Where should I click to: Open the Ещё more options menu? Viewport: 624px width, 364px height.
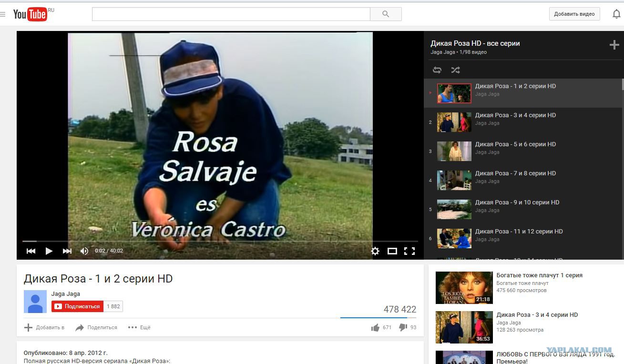tap(139, 327)
